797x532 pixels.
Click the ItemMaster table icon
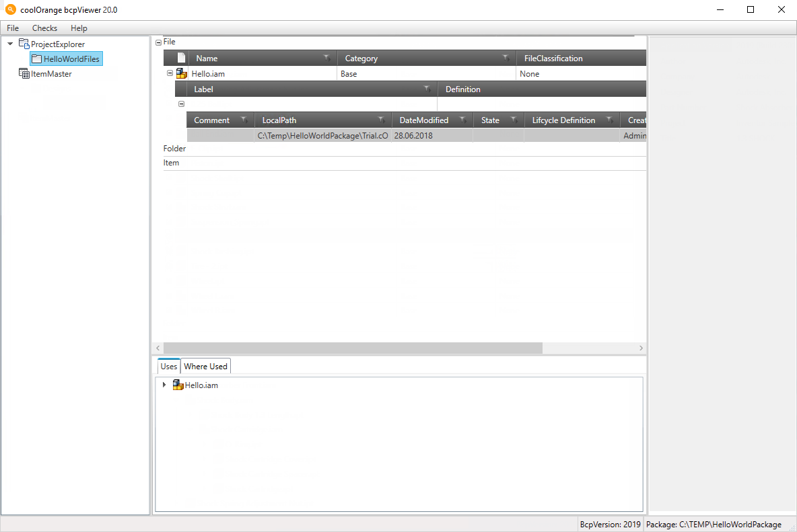point(24,74)
